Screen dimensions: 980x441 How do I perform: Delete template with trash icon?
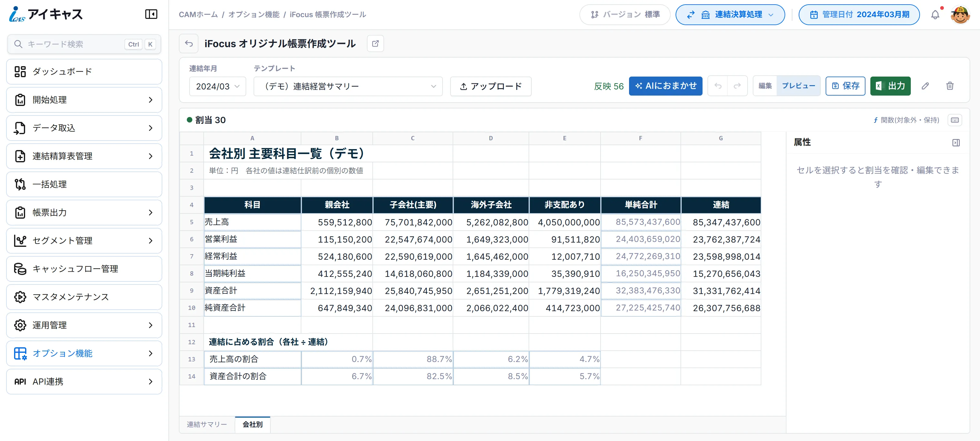pos(950,86)
